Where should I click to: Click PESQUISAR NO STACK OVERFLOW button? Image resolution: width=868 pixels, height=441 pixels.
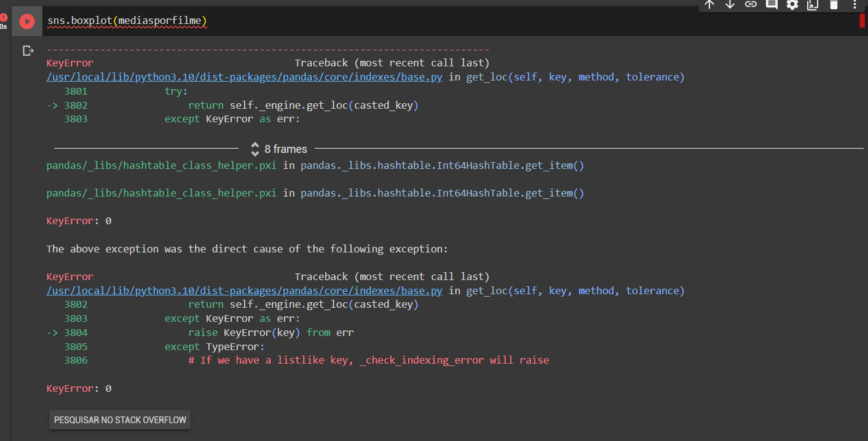pos(120,420)
